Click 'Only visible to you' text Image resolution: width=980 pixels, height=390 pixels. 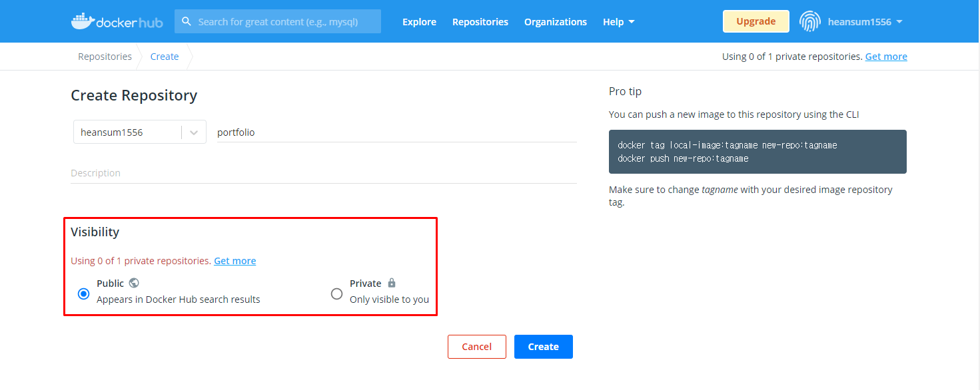[389, 299]
